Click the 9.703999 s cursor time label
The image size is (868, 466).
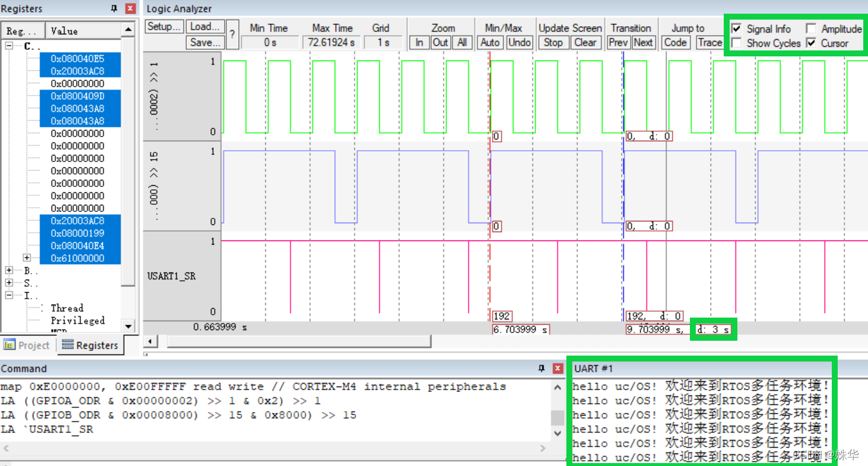pyautogui.click(x=655, y=329)
